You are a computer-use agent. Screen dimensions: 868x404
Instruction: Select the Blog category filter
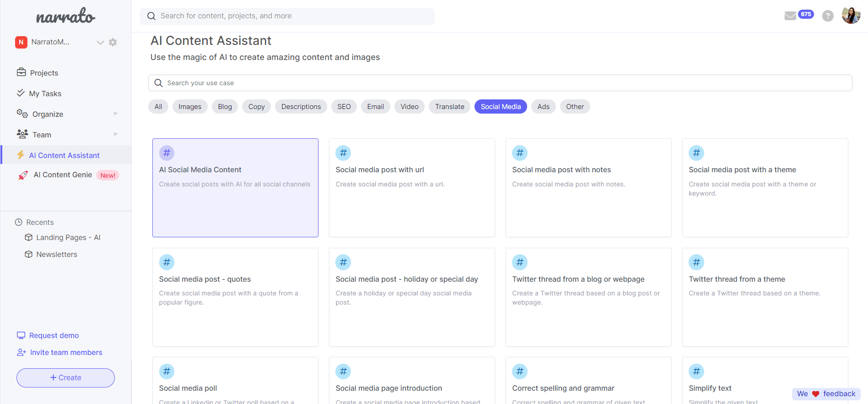coord(225,107)
